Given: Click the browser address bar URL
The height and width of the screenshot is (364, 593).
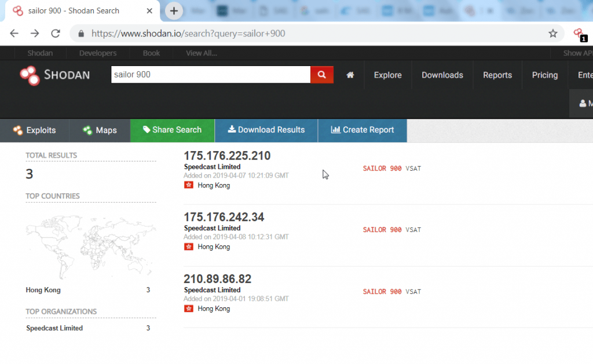Looking at the screenshot, I should tap(188, 33).
